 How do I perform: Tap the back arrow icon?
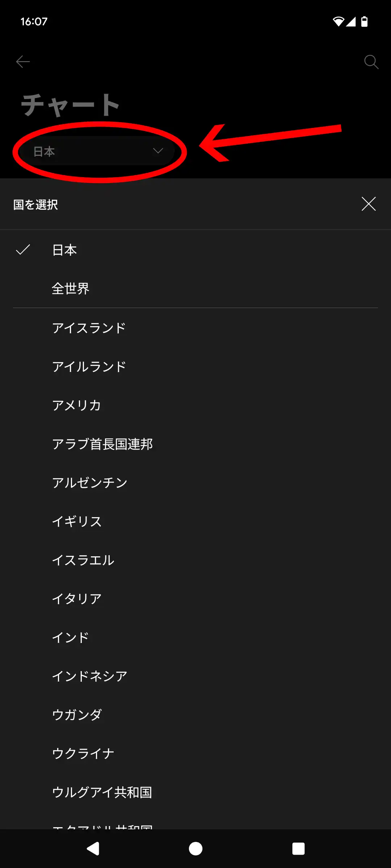(x=23, y=62)
